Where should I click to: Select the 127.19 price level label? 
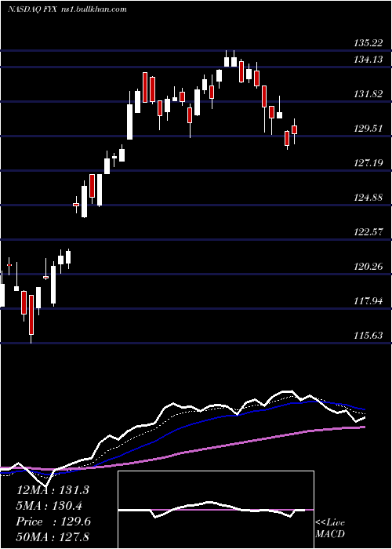[368, 163]
